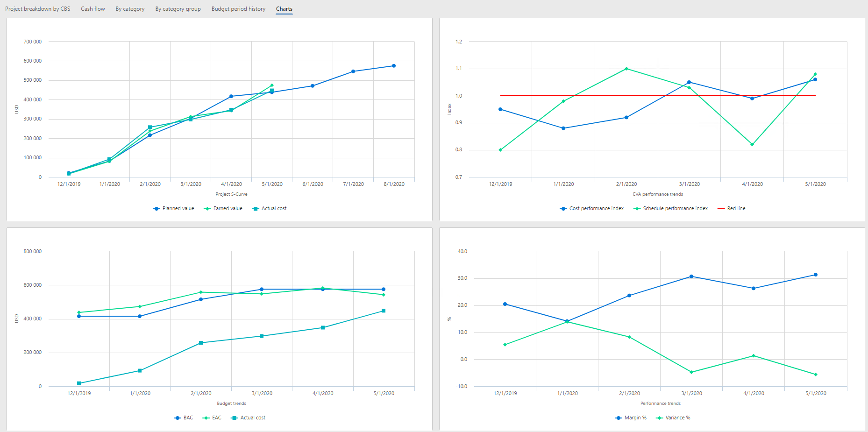This screenshot has width=868, height=432.
Task: Toggle Earned value series in S-Curve legend
Action: coord(223,209)
